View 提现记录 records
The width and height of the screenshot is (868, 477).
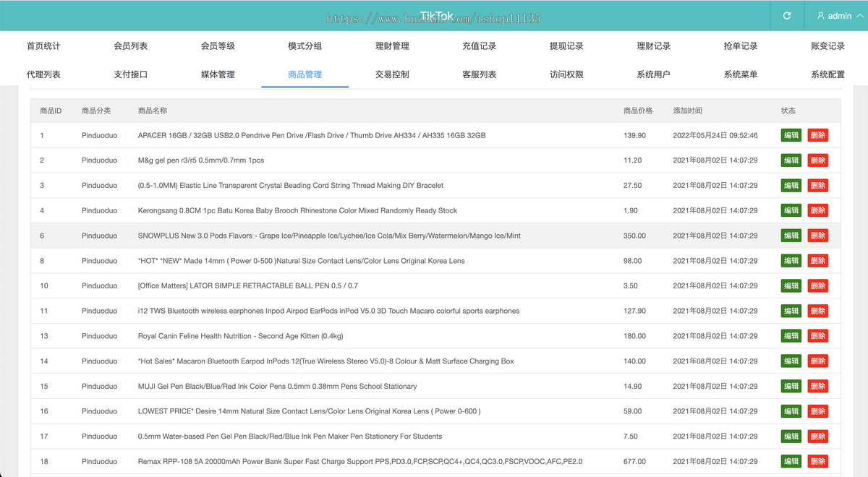click(x=566, y=45)
